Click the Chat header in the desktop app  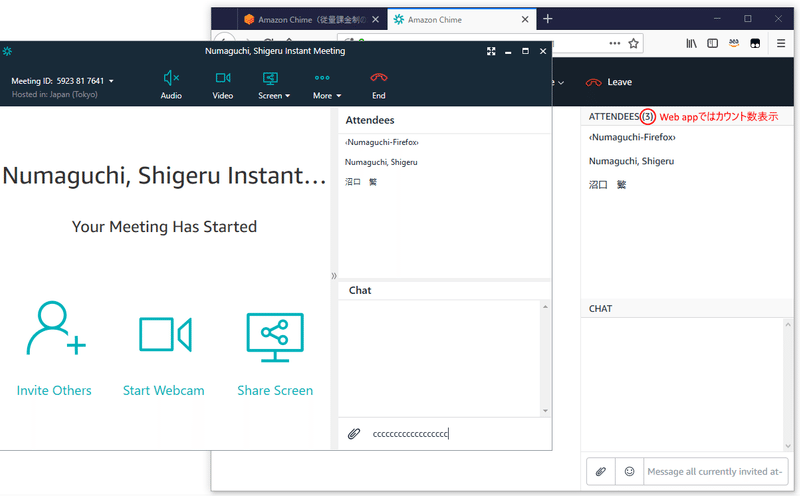click(360, 290)
